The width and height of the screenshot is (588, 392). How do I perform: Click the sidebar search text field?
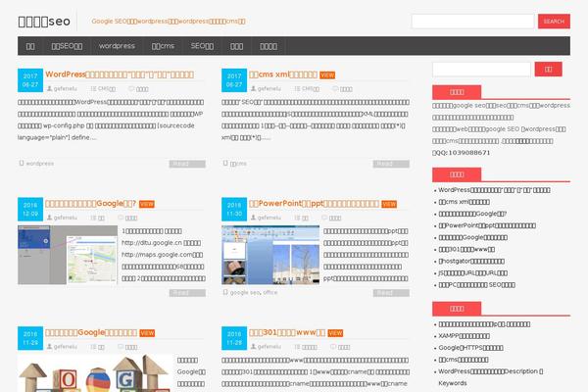coord(481,70)
